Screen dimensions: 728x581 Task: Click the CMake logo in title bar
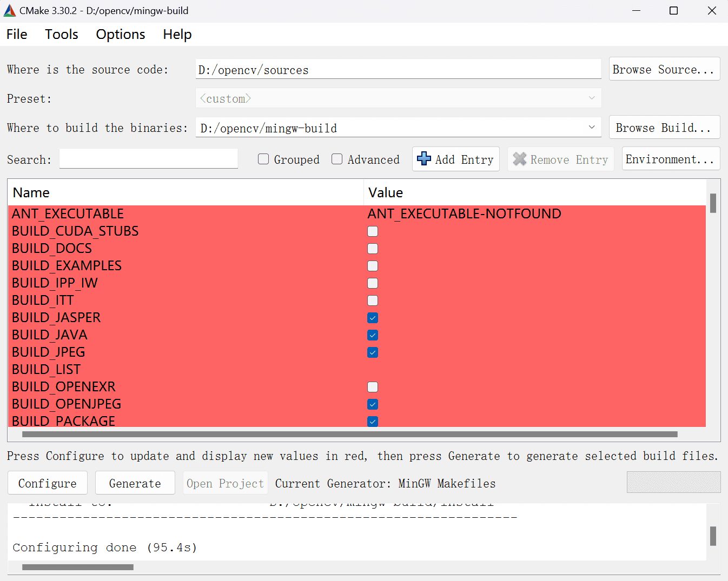pyautogui.click(x=10, y=11)
